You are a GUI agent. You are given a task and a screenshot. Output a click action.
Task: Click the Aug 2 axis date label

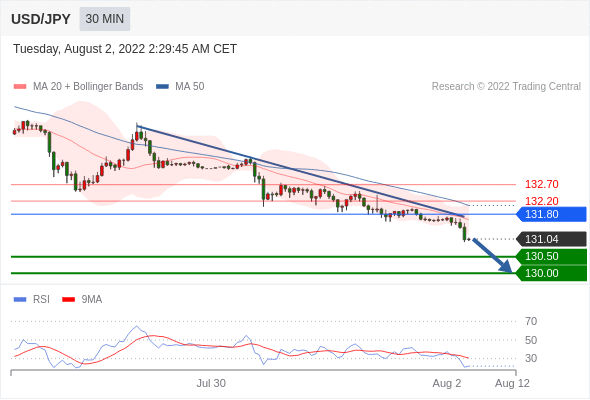coord(447,383)
